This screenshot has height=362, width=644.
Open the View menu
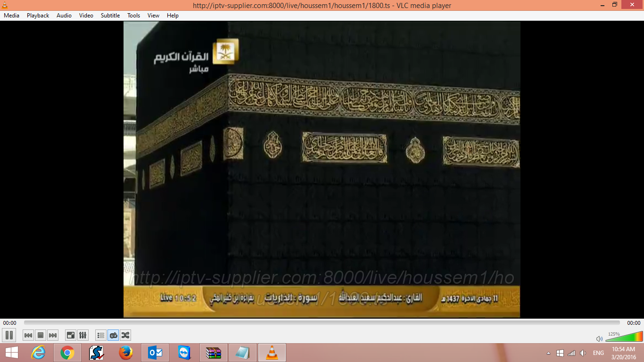153,16
